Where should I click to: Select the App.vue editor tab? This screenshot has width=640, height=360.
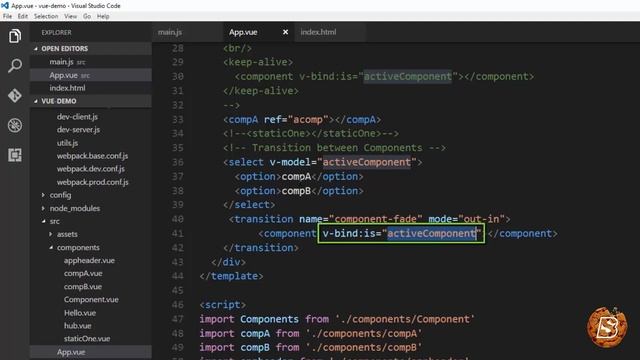pyautogui.click(x=243, y=32)
